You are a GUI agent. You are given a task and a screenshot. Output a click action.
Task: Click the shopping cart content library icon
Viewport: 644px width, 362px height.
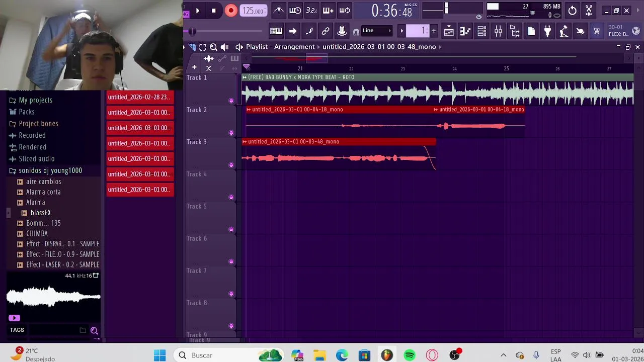pyautogui.click(x=597, y=31)
